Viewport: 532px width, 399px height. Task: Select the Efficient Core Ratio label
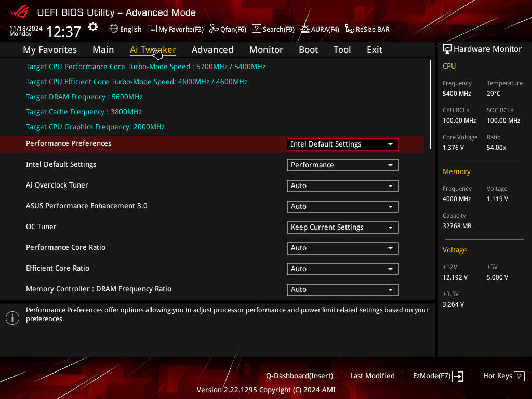click(x=58, y=268)
